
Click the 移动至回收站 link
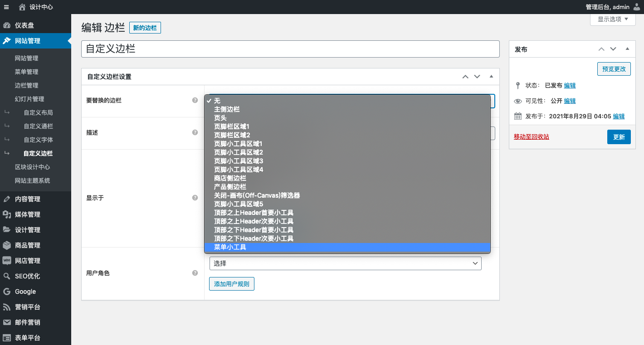coord(531,136)
